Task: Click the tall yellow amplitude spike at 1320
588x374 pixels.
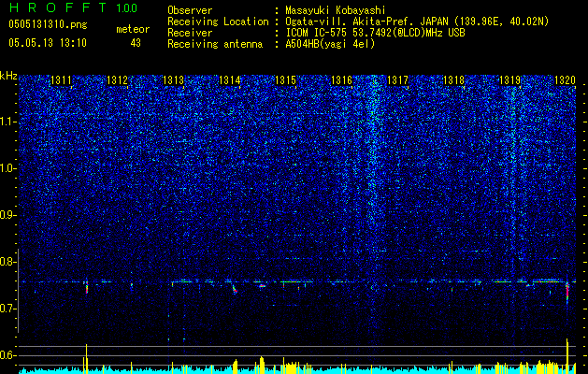Action: click(567, 356)
